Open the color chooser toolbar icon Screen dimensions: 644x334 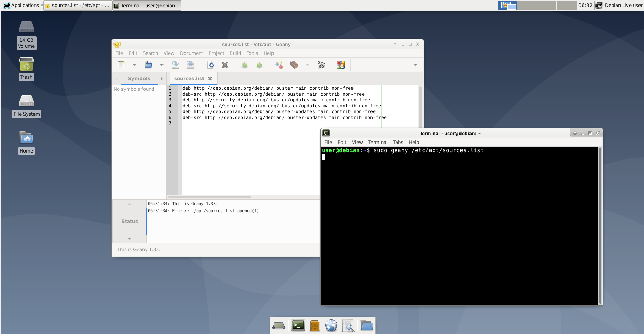click(341, 65)
